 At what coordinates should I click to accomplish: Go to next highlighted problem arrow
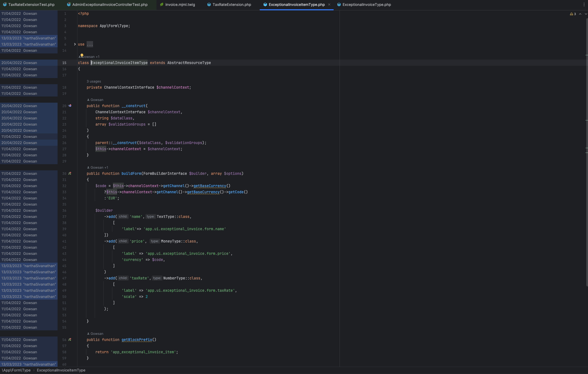[x=586, y=14]
